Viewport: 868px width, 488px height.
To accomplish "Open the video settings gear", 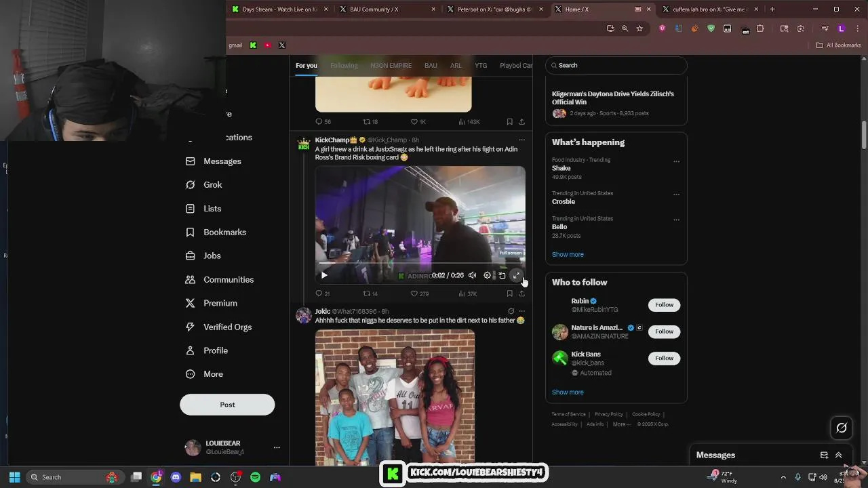I will click(x=487, y=275).
